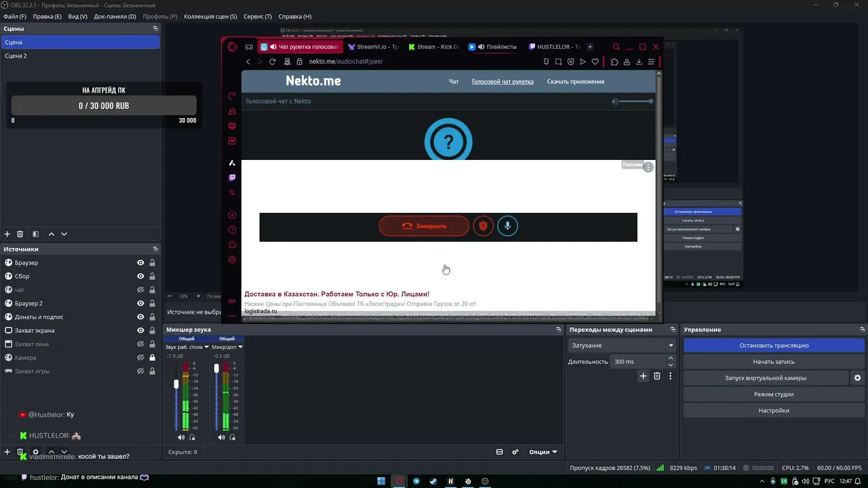
Task: Open scene filters icon in Scenes toolbar
Action: click(x=35, y=234)
